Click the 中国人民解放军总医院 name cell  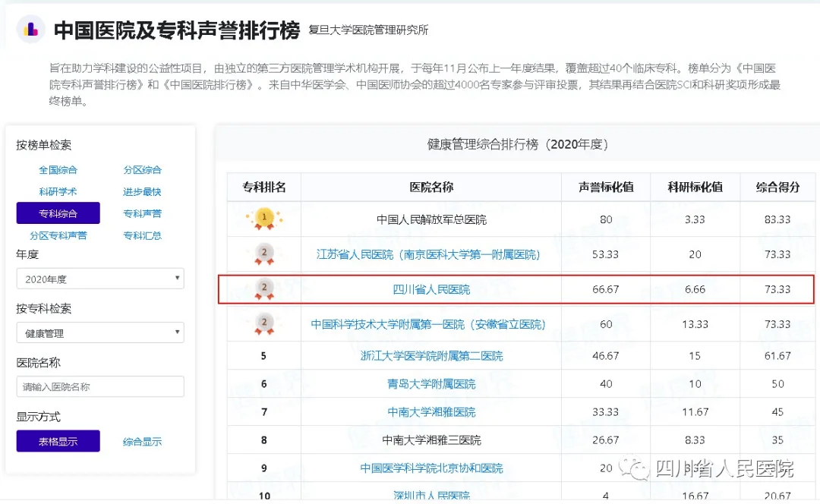tap(431, 219)
